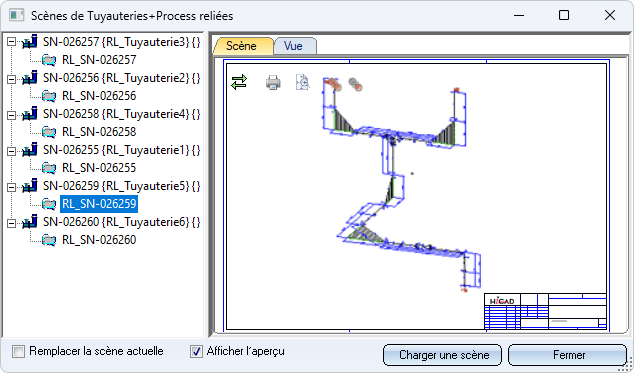The height and width of the screenshot is (373, 634).
Task: Select 'SN-026255 {RL_Tuyauterie1} {}' entry
Action: (121, 150)
